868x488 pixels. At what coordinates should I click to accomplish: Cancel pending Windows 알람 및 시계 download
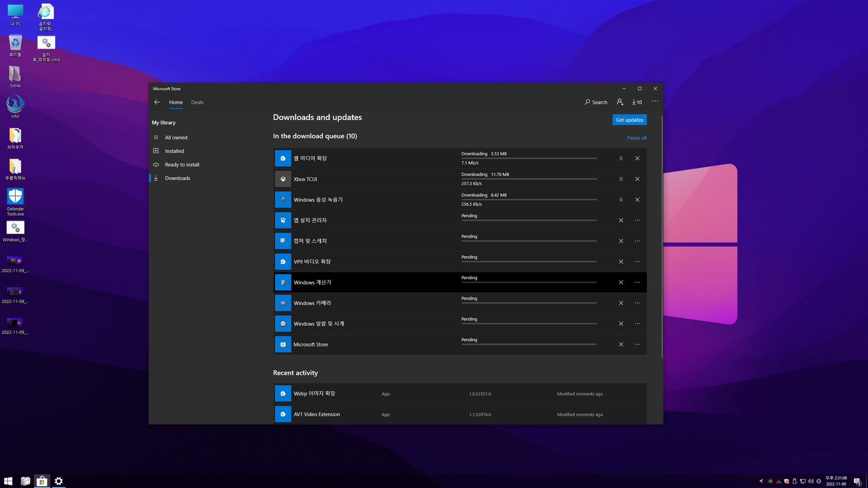[x=621, y=324]
